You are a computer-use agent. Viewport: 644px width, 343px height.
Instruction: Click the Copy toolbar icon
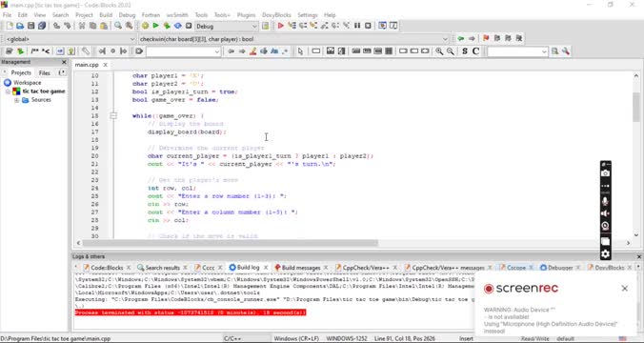pyautogui.click(x=92, y=26)
